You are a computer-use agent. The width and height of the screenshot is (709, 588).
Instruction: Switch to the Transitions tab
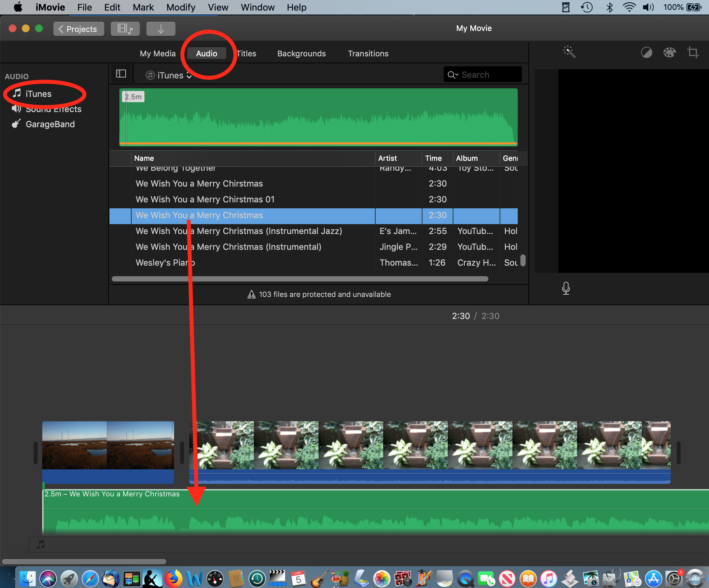tap(368, 54)
